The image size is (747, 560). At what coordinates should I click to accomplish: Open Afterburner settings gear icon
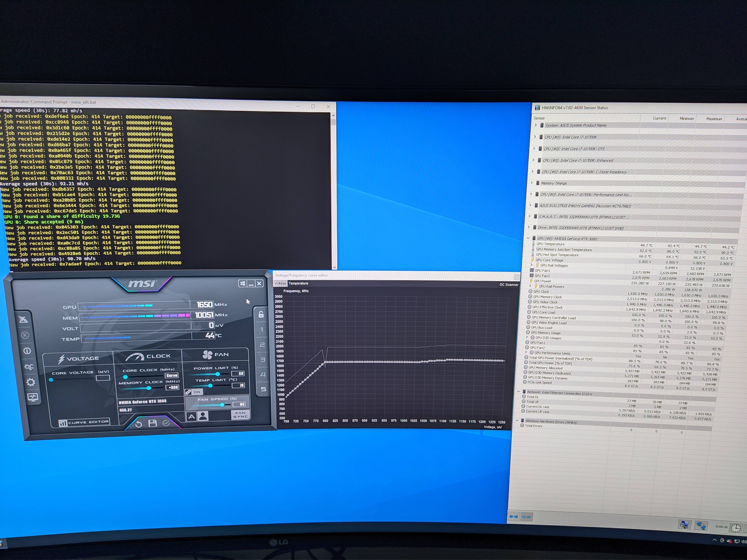click(x=31, y=382)
